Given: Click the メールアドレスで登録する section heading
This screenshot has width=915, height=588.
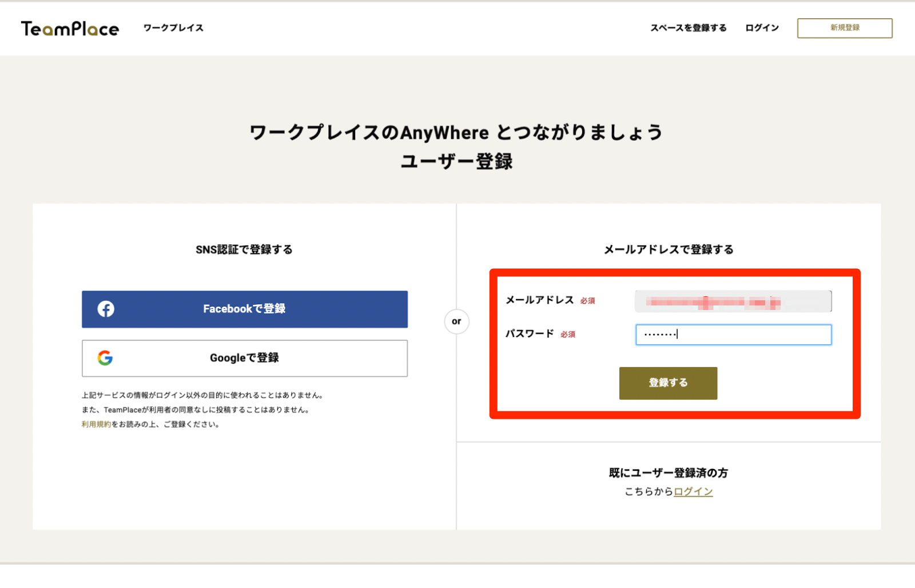Looking at the screenshot, I should [668, 249].
